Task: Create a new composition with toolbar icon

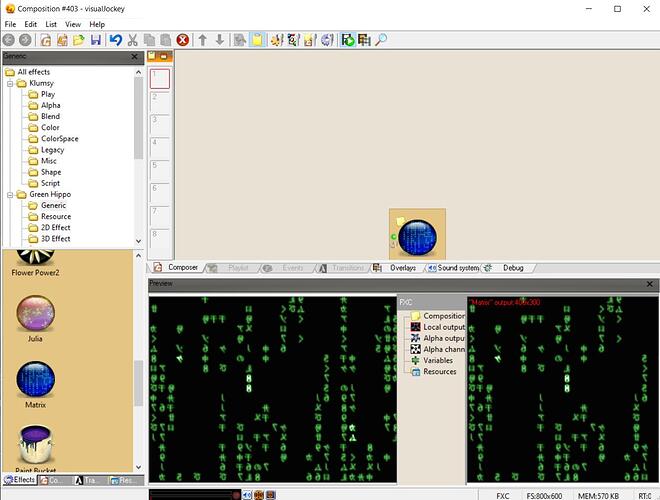Action: (45, 40)
